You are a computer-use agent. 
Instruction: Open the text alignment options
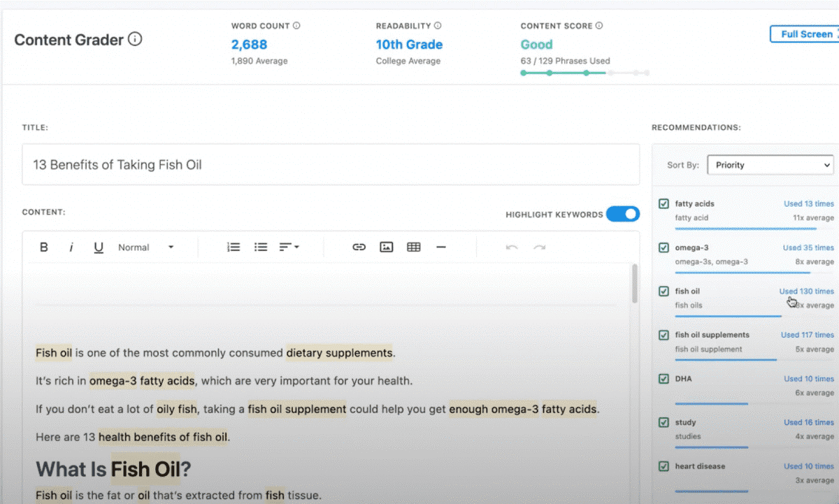289,247
